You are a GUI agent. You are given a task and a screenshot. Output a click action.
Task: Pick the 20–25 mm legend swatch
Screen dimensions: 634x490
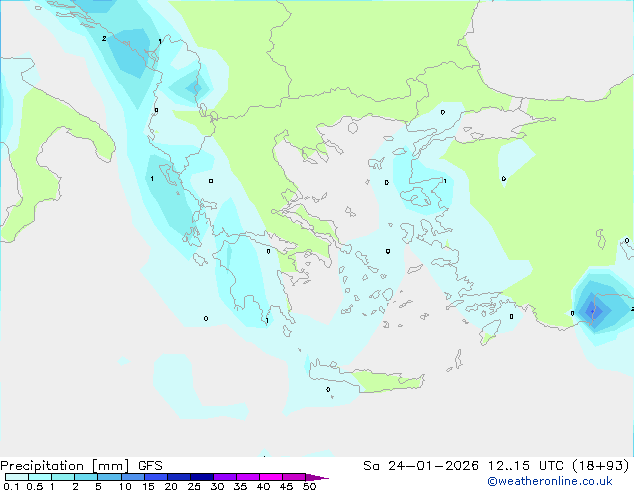coord(178,477)
